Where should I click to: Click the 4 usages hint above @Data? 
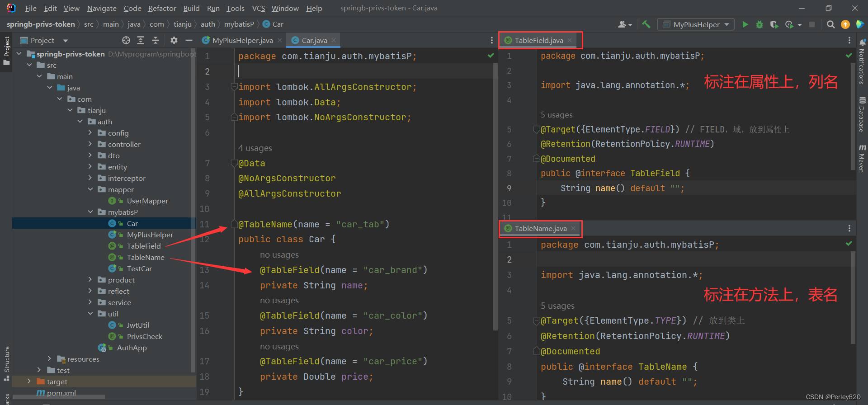[x=255, y=148]
